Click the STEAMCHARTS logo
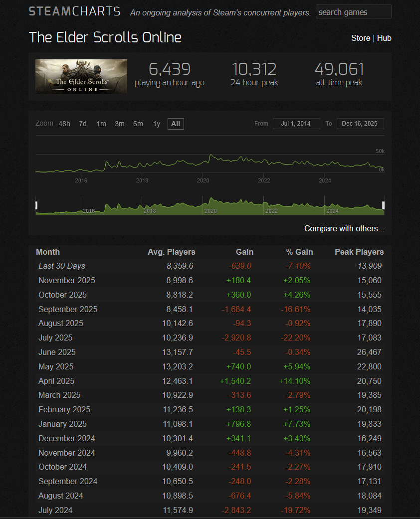 [74, 11]
